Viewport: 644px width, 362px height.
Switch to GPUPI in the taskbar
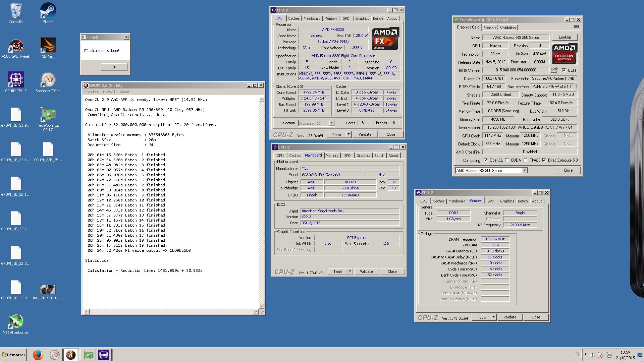tap(71, 355)
